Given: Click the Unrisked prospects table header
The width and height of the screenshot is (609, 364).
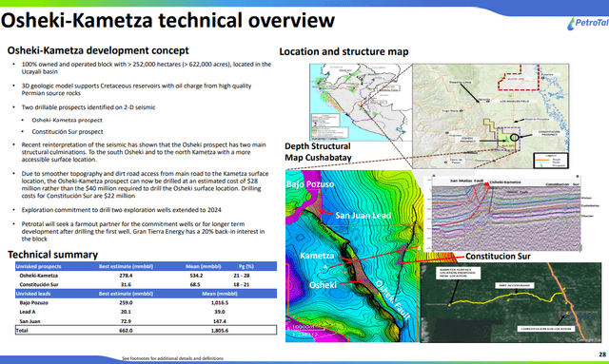Looking at the screenshot, I should click(x=146, y=266).
